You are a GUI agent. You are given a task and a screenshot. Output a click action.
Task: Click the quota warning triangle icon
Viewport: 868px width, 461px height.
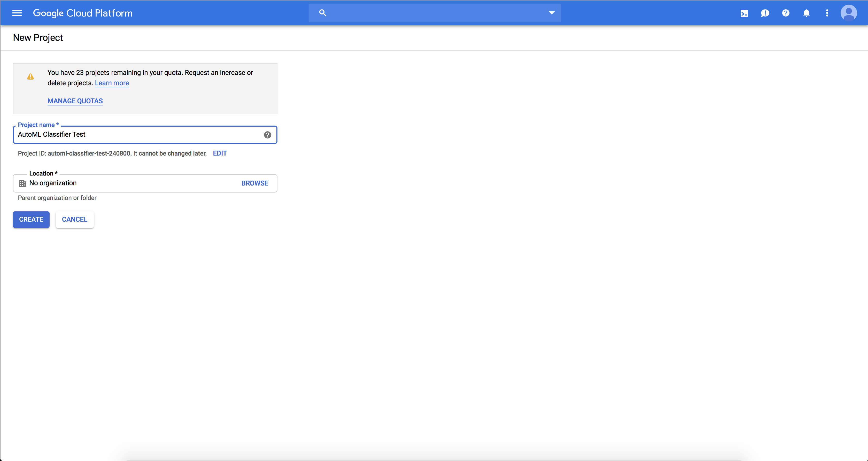[30, 77]
